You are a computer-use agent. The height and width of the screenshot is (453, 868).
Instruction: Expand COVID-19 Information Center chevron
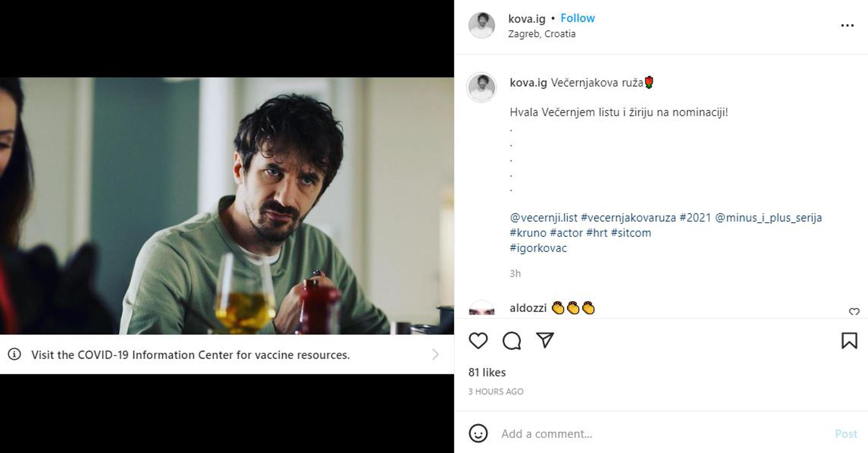[x=435, y=355]
